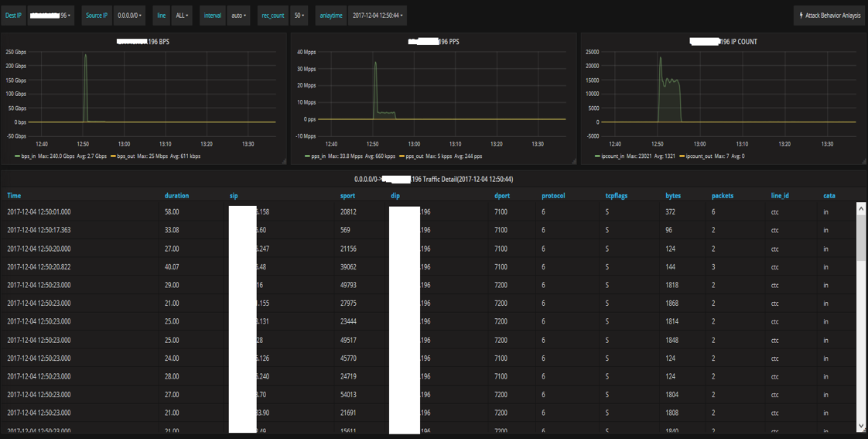The width and height of the screenshot is (868, 439).
Task: Change rec_count value from 50
Action: tap(299, 15)
